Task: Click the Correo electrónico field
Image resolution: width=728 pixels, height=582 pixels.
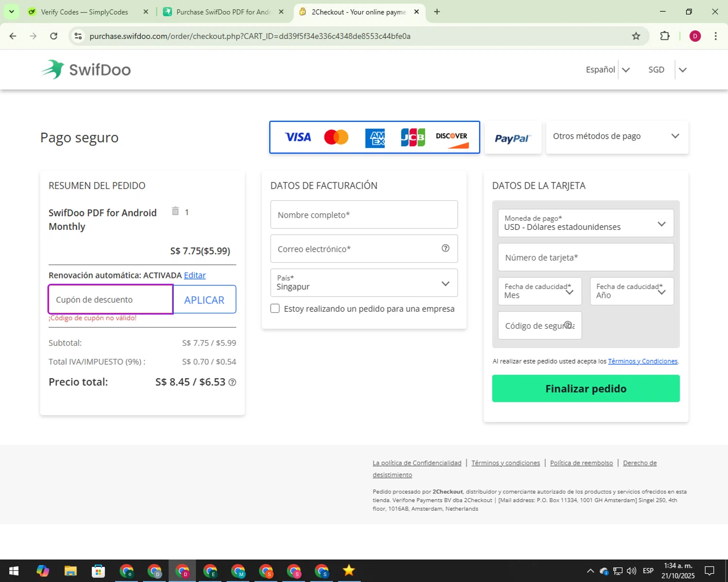Action: click(364, 249)
